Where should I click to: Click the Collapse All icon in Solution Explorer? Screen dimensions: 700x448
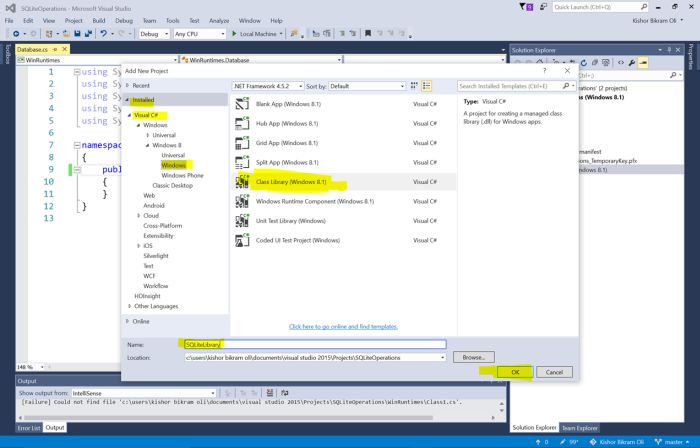595,62
